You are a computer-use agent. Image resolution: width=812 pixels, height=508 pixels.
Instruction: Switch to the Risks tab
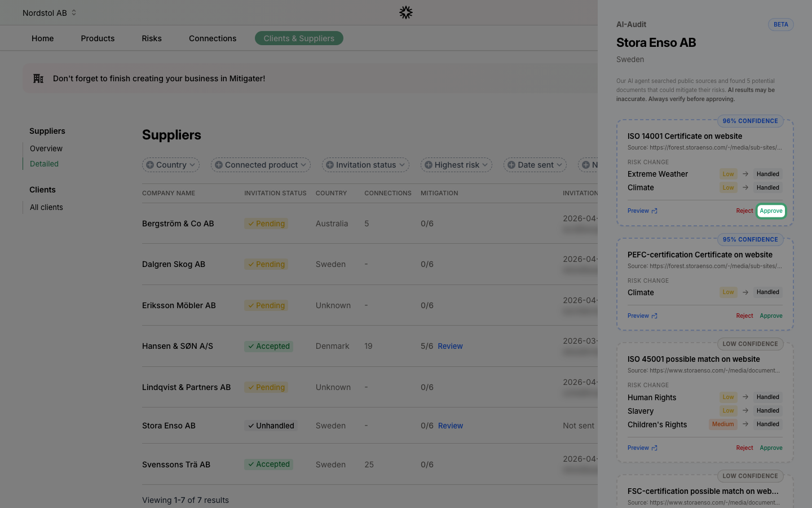(152, 38)
